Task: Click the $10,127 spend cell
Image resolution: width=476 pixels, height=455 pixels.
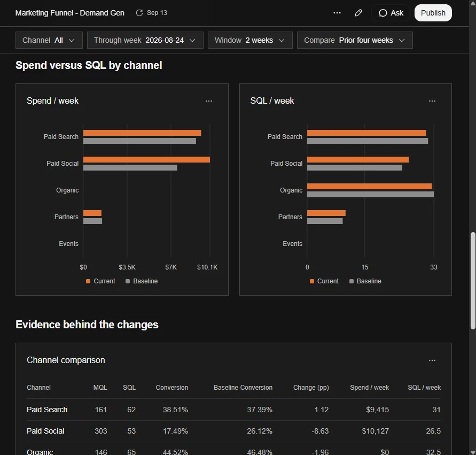Action: coord(375,431)
